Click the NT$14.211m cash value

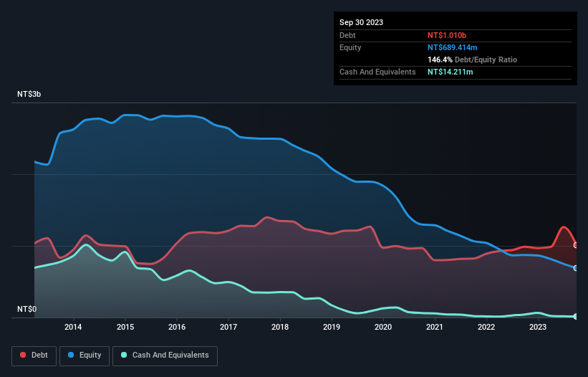450,72
